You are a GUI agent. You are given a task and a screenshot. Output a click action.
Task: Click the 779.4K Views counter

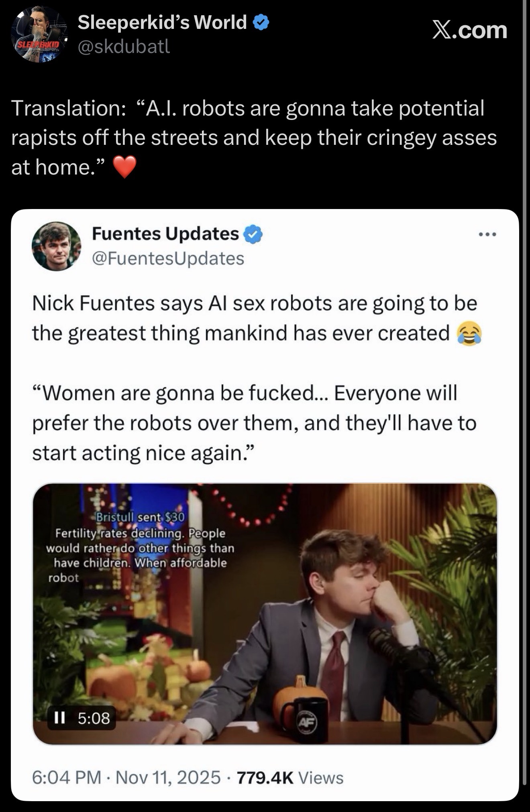pos(290,777)
